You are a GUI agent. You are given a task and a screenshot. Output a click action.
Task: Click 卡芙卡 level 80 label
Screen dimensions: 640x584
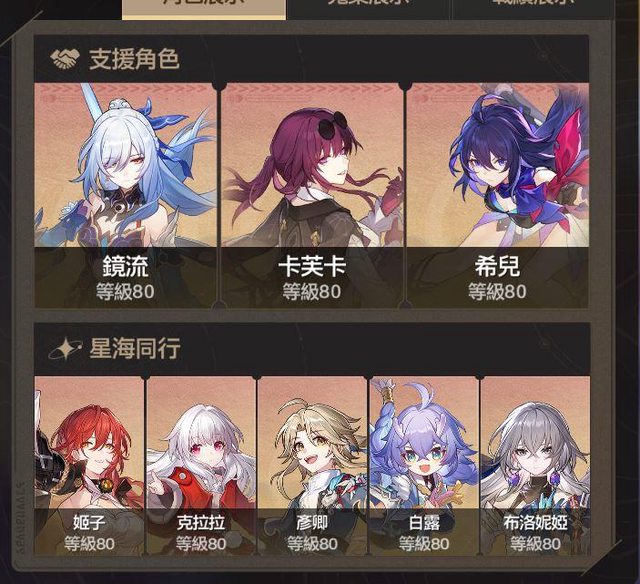(x=312, y=291)
